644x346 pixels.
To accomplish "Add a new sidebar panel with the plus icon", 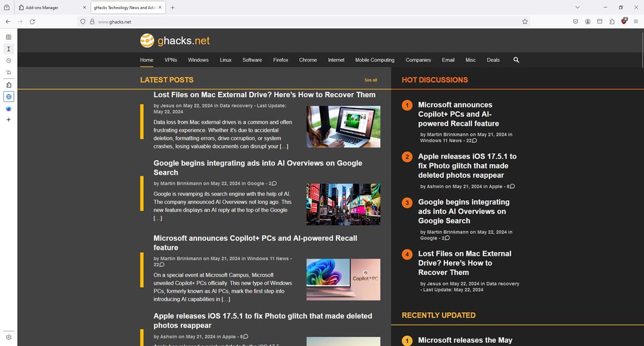I will tap(9, 120).
